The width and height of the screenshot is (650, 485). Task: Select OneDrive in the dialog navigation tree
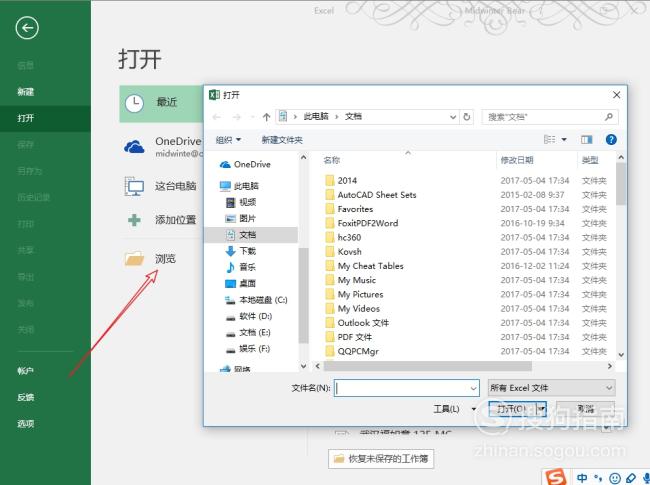point(245,165)
